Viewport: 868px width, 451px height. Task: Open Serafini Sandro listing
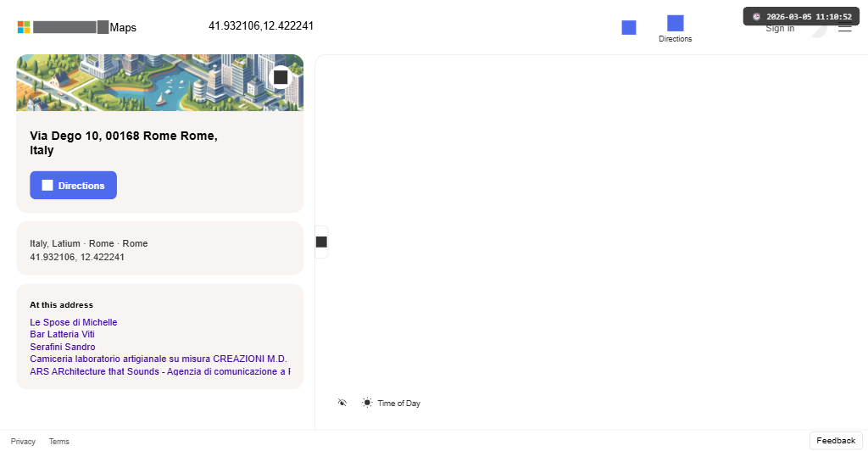click(63, 347)
